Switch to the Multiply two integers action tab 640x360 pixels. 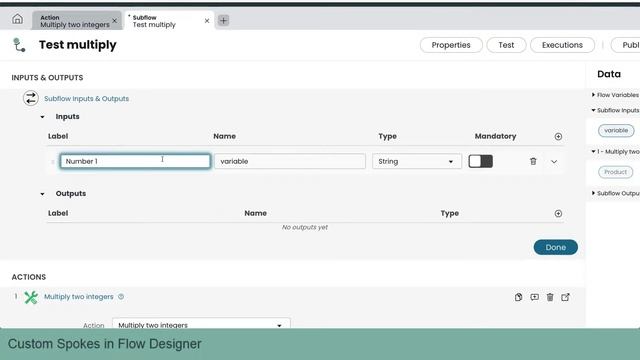[x=75, y=21]
